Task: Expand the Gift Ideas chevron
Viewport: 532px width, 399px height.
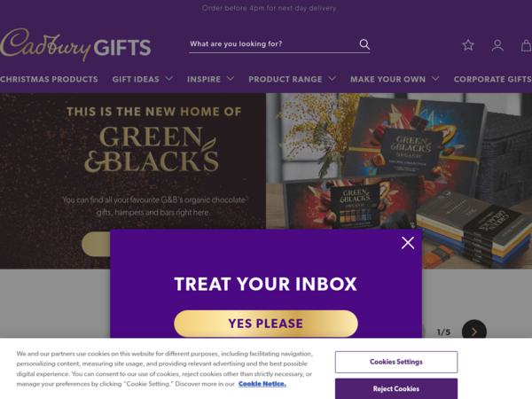Action: click(169, 79)
